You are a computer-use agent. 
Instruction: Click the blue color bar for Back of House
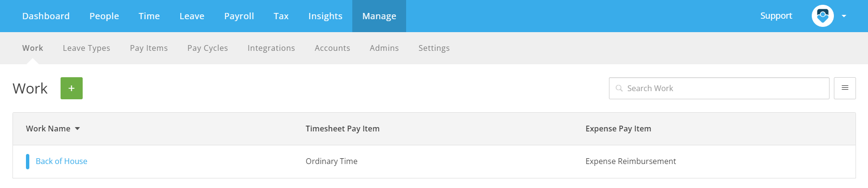[27, 162]
